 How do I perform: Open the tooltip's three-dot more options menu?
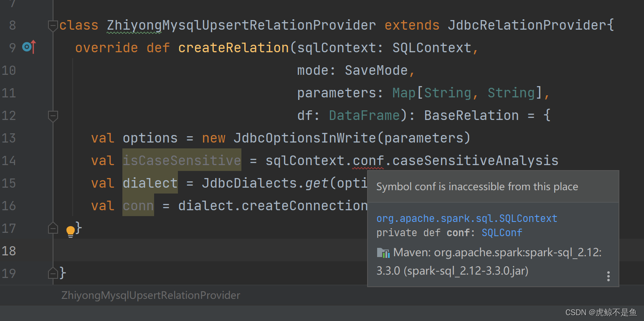point(609,276)
